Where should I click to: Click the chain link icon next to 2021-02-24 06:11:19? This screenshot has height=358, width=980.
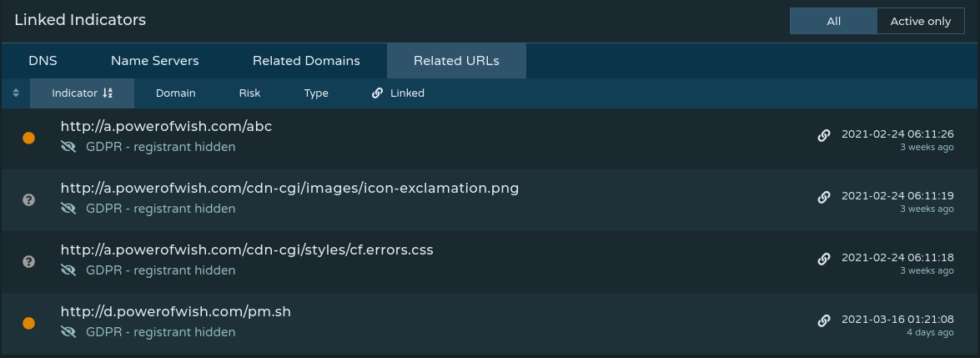click(x=824, y=197)
